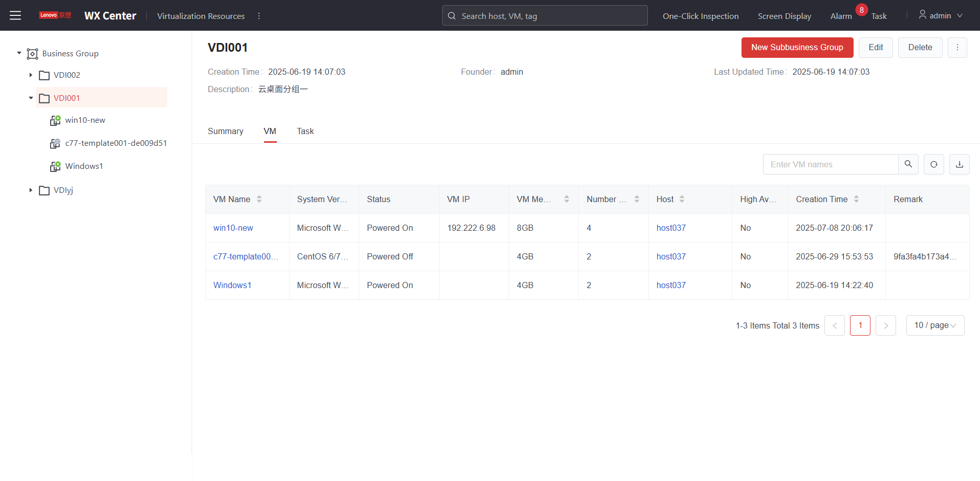
Task: Expand the VDI002 folder in tree
Action: pos(31,75)
